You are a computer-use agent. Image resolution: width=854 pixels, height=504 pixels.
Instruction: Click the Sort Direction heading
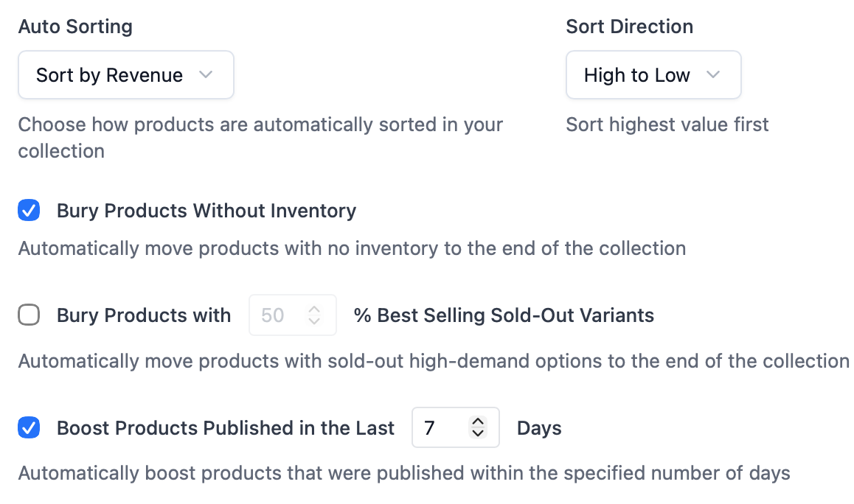coord(629,27)
